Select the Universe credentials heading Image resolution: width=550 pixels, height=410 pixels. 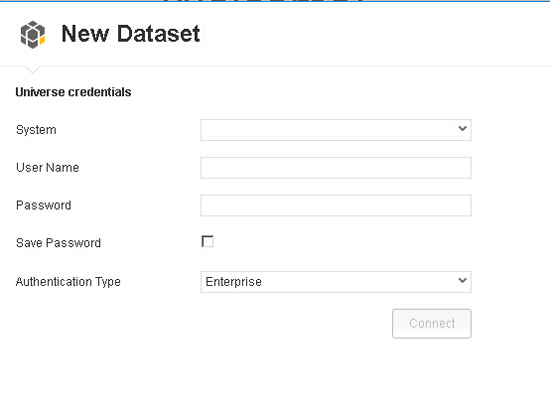pos(73,92)
